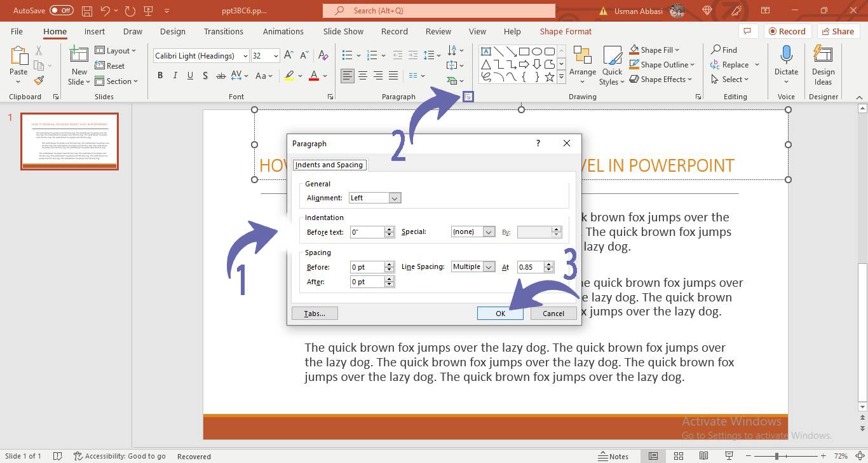Click Clear All Formatting icon
Image resolution: width=868 pixels, height=463 pixels.
pos(323,55)
